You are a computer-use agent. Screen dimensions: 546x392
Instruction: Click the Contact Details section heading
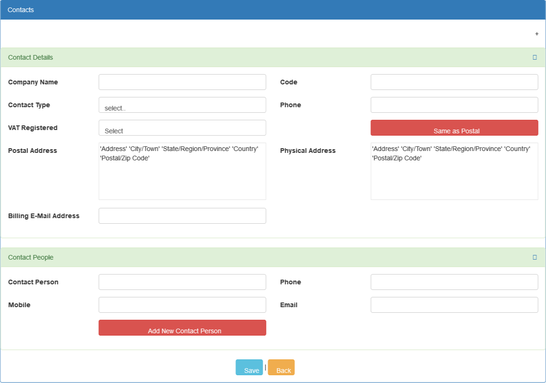click(x=30, y=57)
